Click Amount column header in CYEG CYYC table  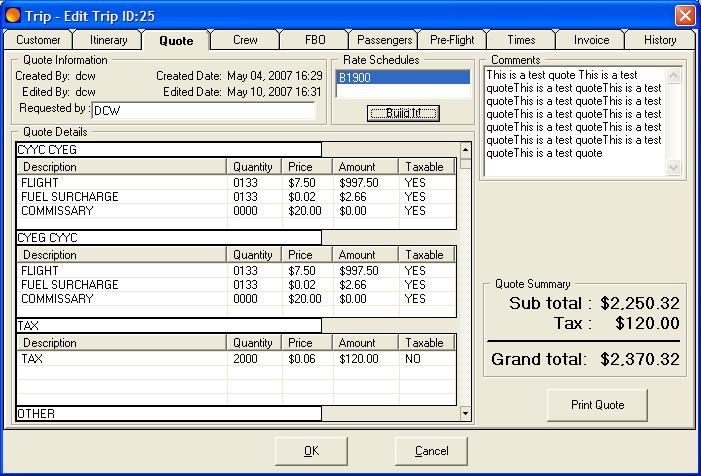click(365, 255)
